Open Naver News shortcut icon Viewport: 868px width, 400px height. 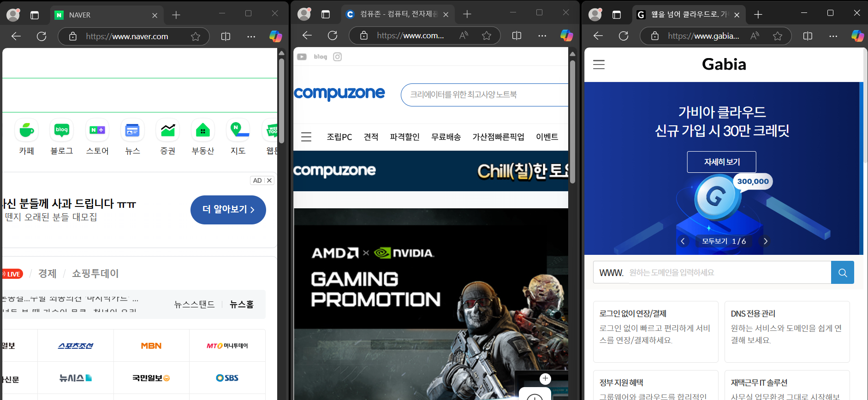click(132, 130)
